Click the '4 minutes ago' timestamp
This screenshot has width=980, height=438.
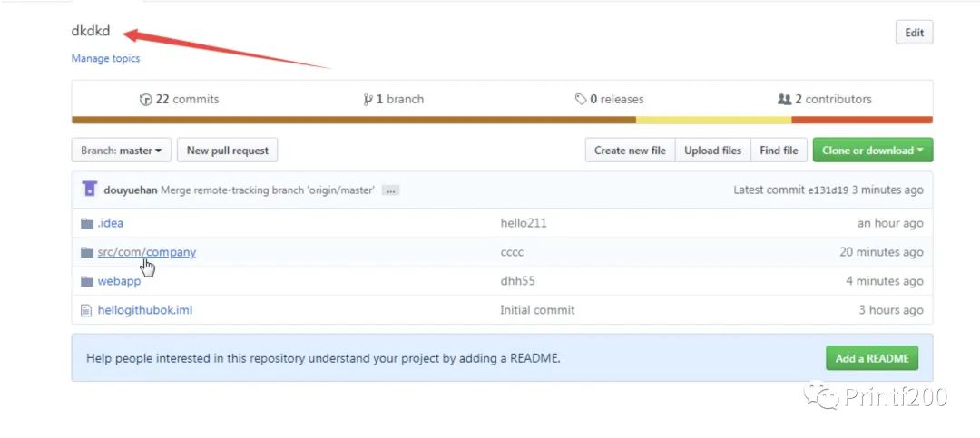(885, 281)
